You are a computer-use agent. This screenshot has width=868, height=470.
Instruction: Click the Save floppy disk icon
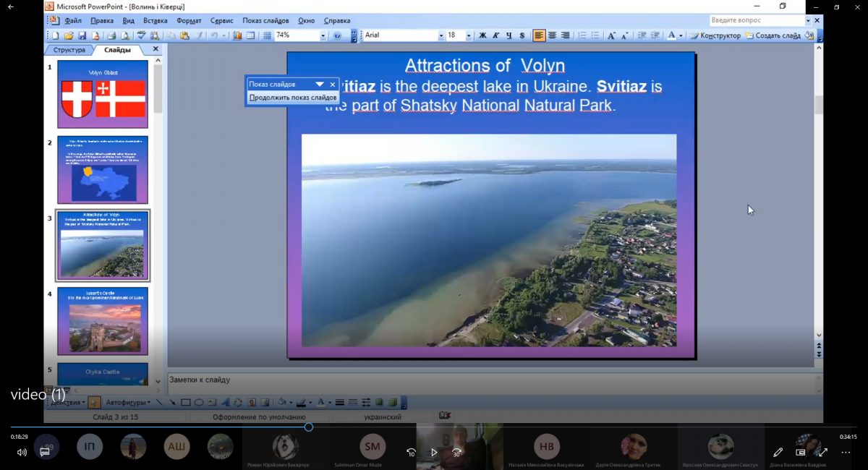(x=82, y=35)
